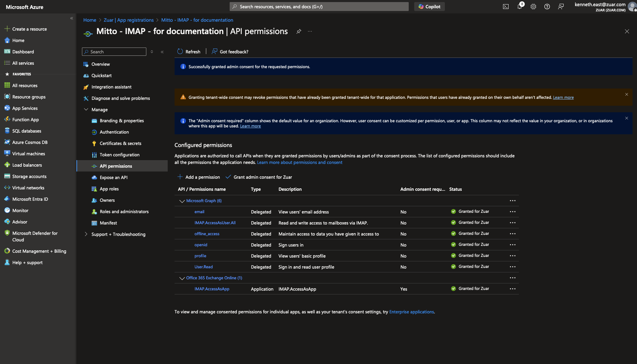The image size is (637, 364).
Task: Open Expose an API
Action: tap(114, 177)
